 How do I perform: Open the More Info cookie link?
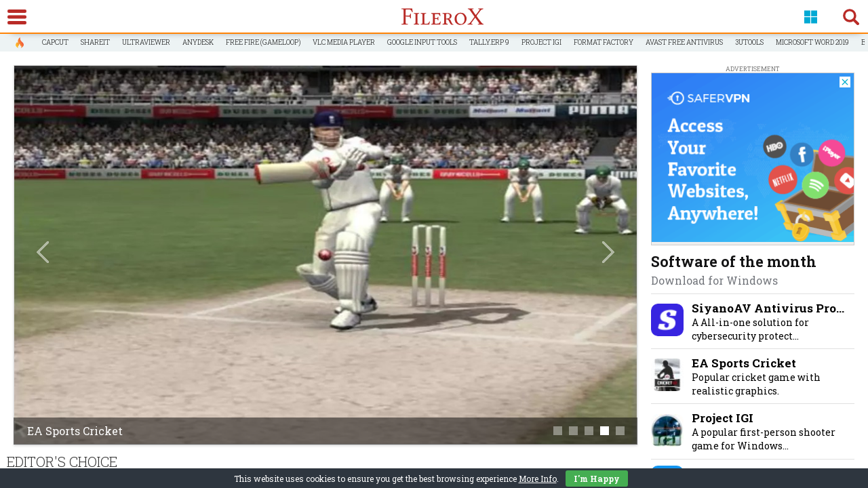(x=538, y=479)
